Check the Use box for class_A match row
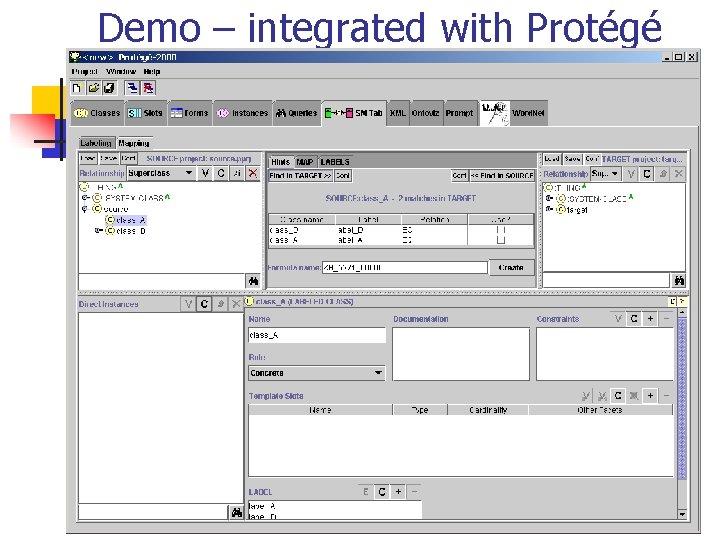Screen dimensions: 720x540 (x=501, y=240)
